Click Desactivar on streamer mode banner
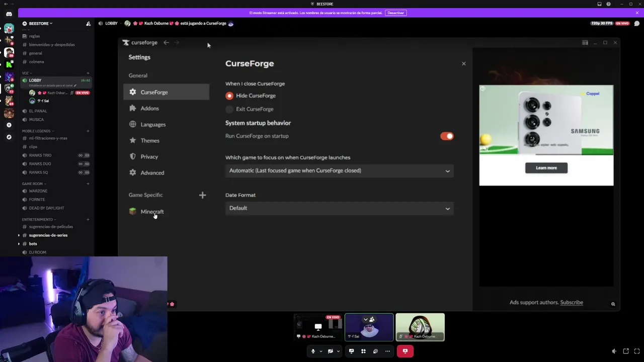This screenshot has width=644, height=362. point(395,13)
